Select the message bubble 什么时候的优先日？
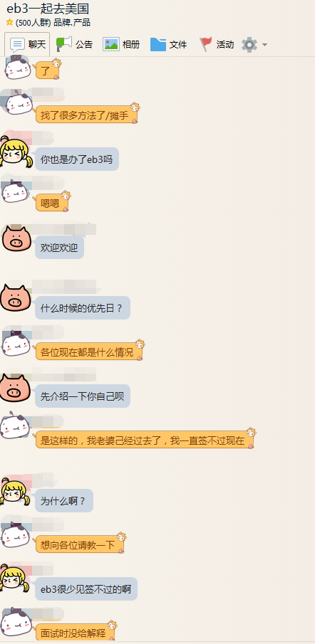Viewport: 315px width, 644px height. click(x=83, y=307)
